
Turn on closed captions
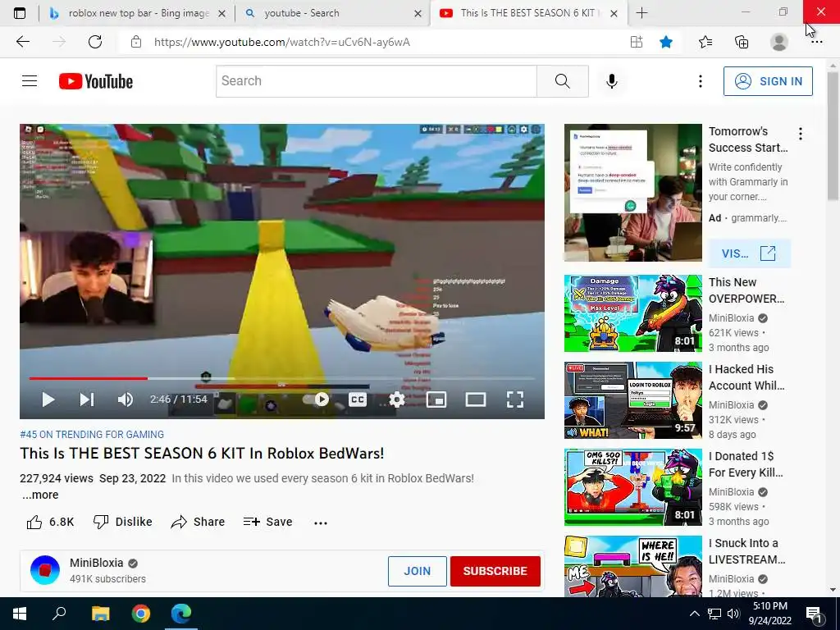coord(358,399)
